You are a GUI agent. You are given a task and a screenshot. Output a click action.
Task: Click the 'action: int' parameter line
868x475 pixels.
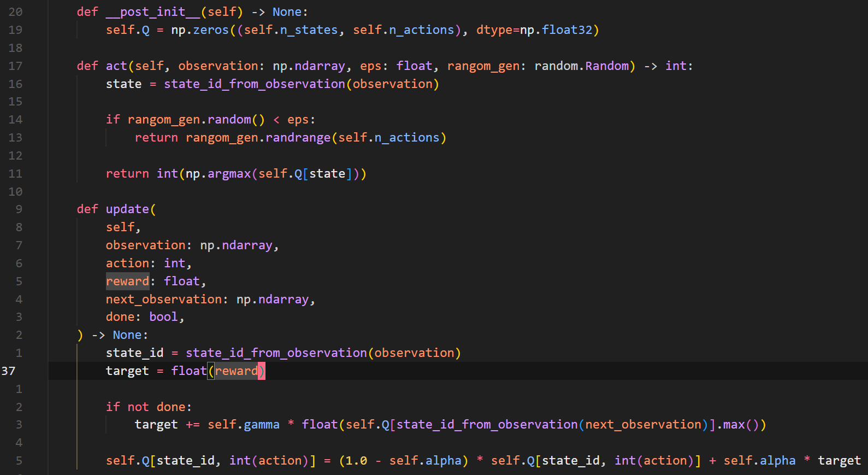[149, 263]
